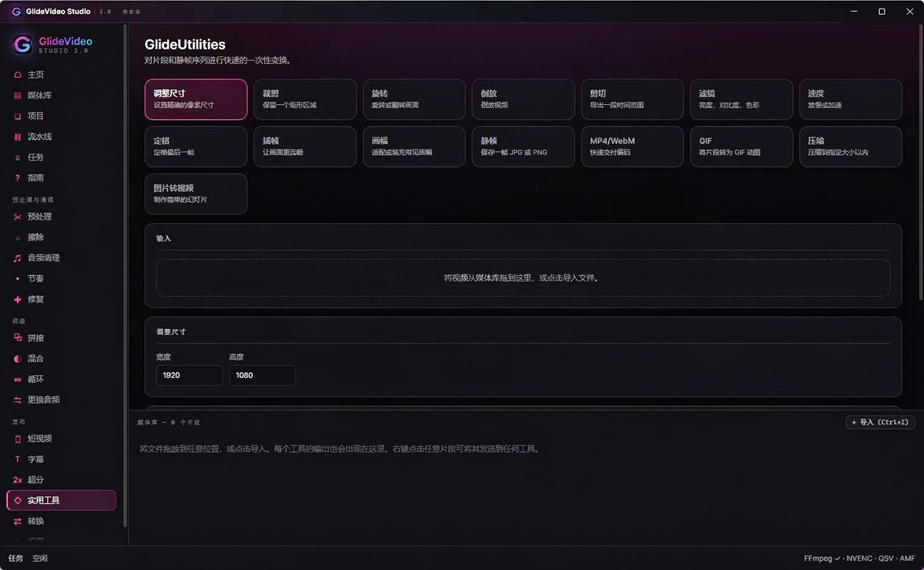Click the 输入 section heading
This screenshot has height=570, width=924.
coord(163,238)
